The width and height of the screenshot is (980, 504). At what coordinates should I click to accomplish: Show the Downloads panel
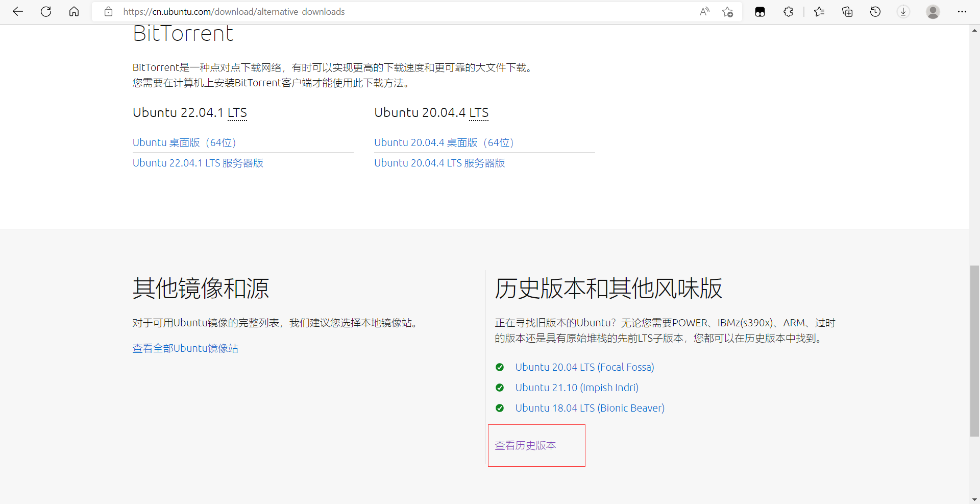[x=903, y=12]
